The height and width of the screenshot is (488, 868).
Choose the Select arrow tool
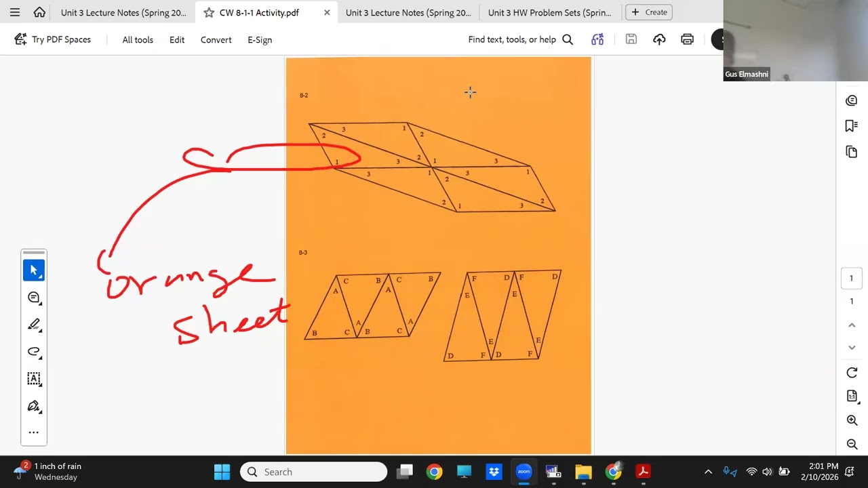pos(34,270)
